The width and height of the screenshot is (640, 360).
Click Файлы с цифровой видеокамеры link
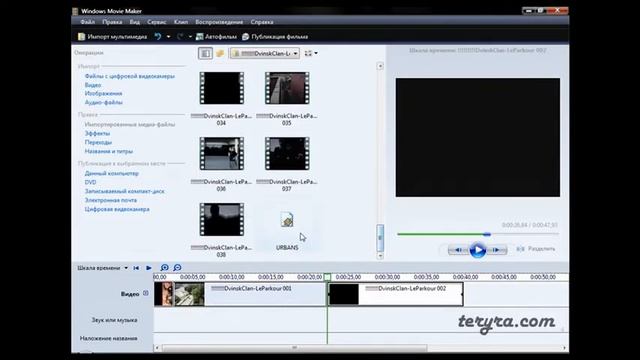click(130, 76)
